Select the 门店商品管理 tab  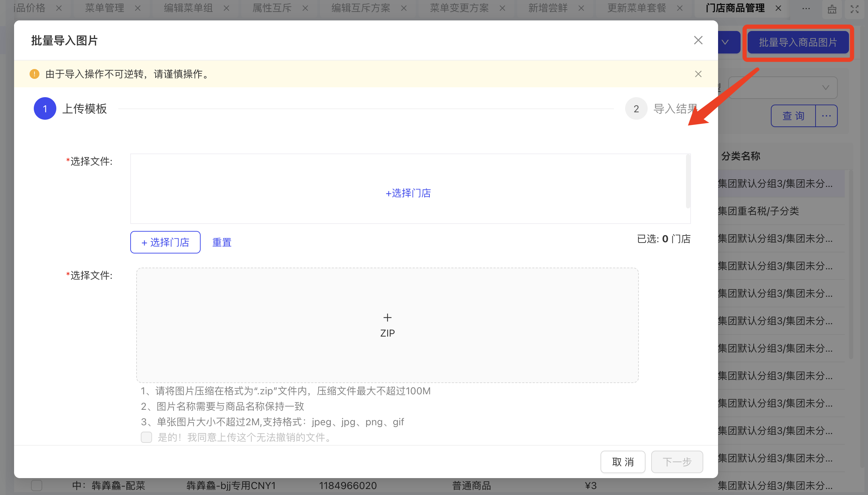tap(735, 8)
